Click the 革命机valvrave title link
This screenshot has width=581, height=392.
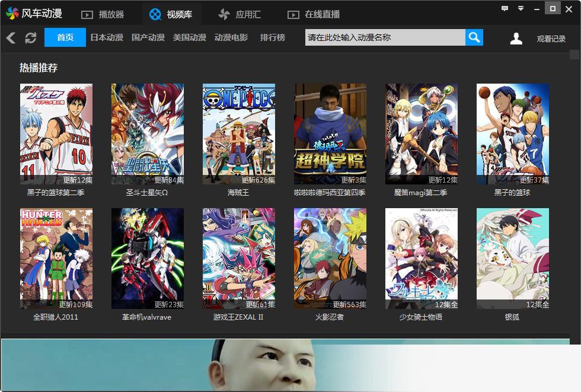pos(147,317)
